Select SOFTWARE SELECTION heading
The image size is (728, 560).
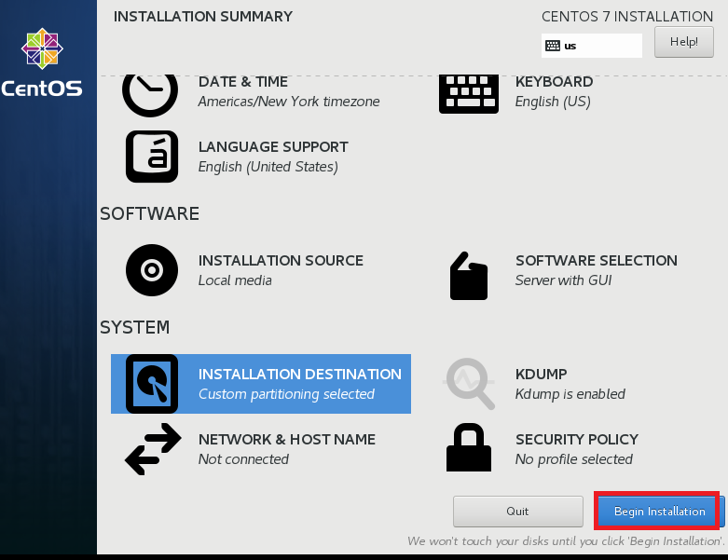coord(597,260)
